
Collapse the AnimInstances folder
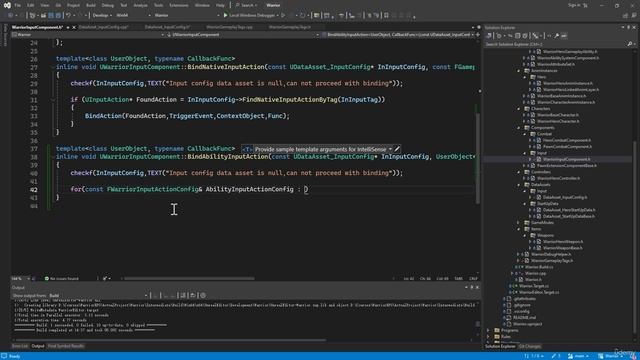[x=519, y=71]
